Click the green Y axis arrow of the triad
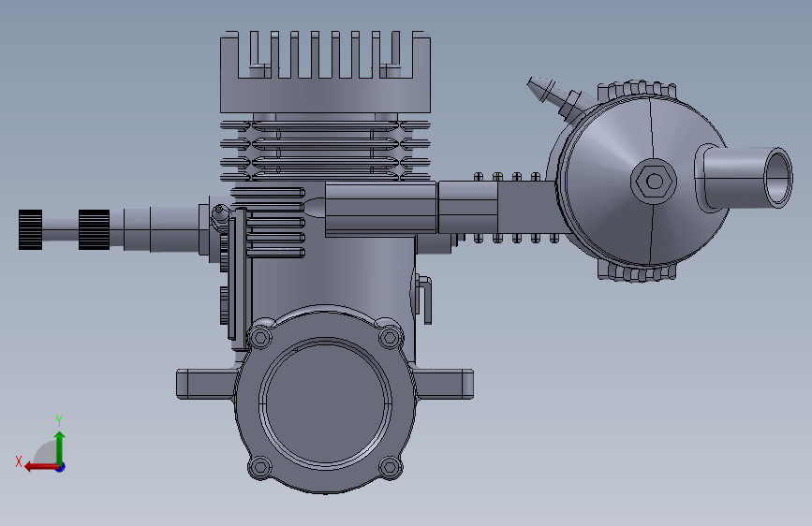The height and width of the screenshot is (526, 812). [x=60, y=449]
